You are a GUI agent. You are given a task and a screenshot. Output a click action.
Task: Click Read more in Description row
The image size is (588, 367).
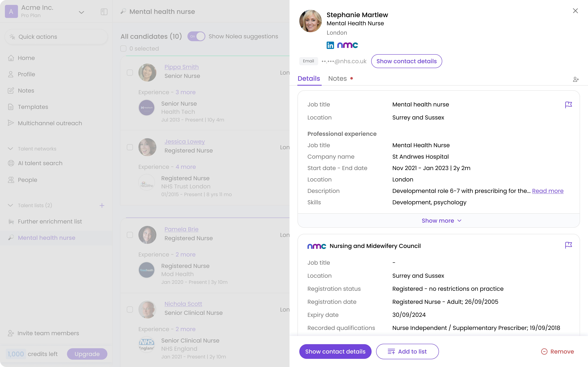[547, 191]
